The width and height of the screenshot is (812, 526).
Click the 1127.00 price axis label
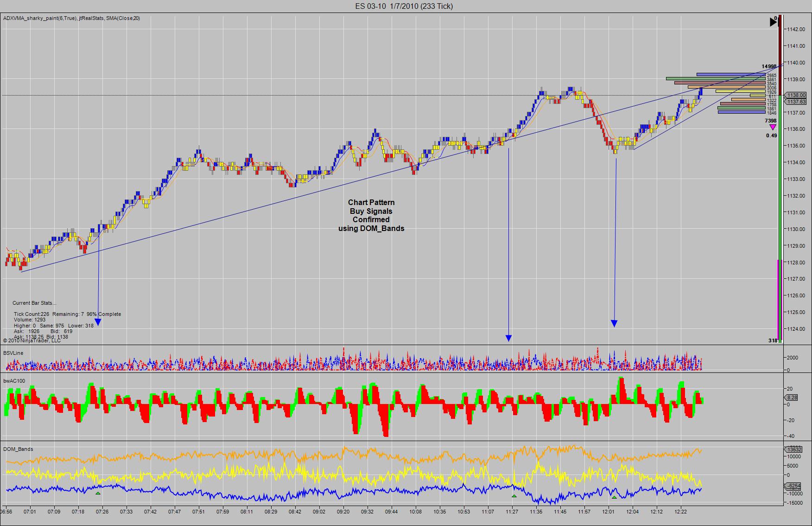tap(796, 279)
